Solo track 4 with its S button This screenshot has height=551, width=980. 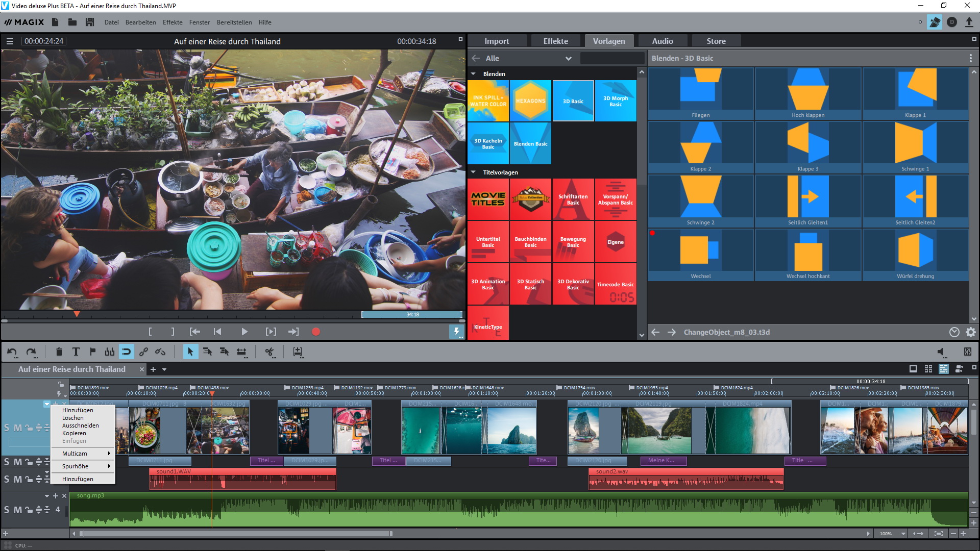point(7,510)
